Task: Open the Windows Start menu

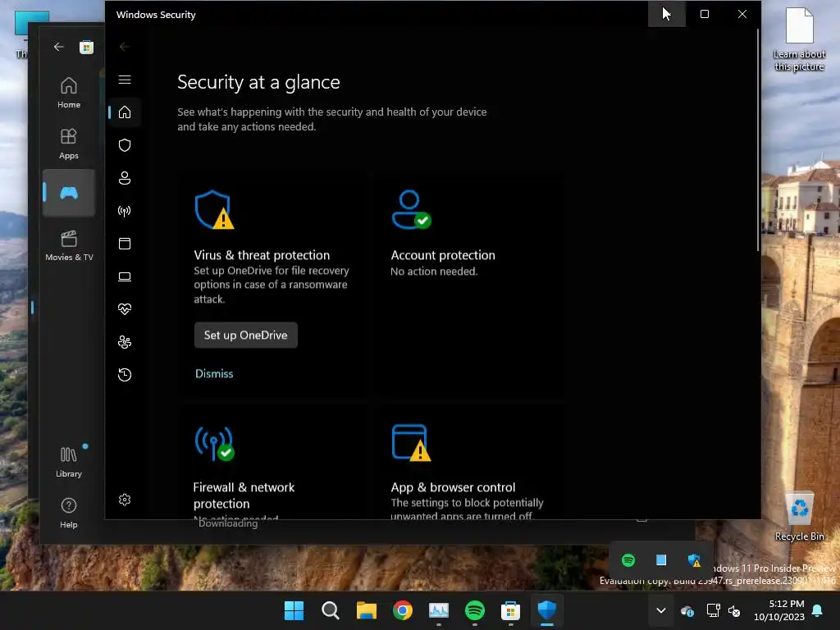Action: click(x=294, y=610)
